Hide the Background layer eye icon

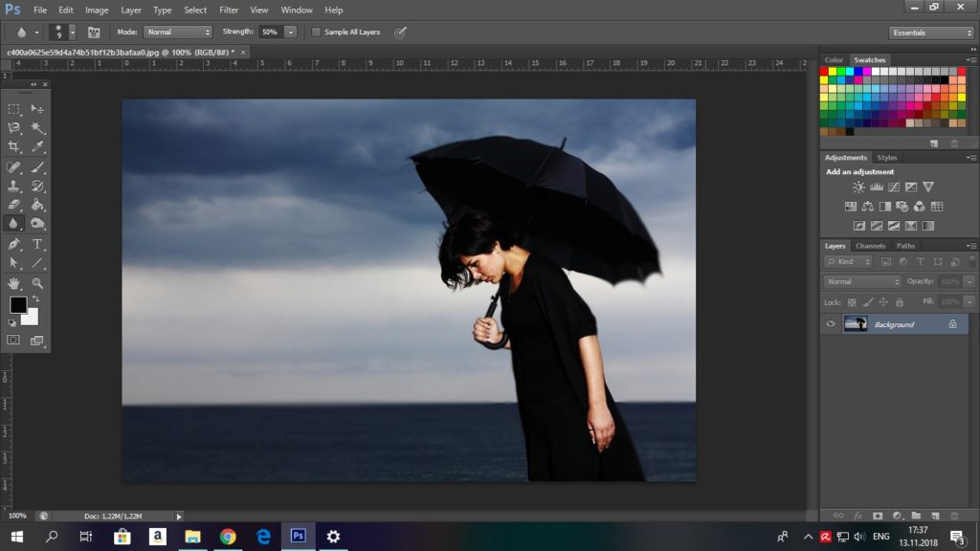[x=831, y=324]
